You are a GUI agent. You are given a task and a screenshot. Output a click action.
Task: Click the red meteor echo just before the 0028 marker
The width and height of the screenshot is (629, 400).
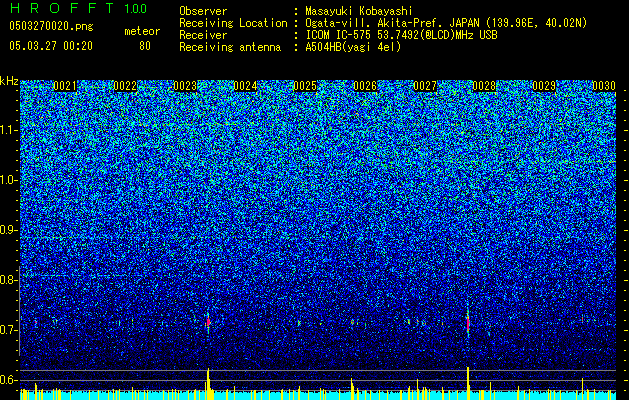coord(468,323)
